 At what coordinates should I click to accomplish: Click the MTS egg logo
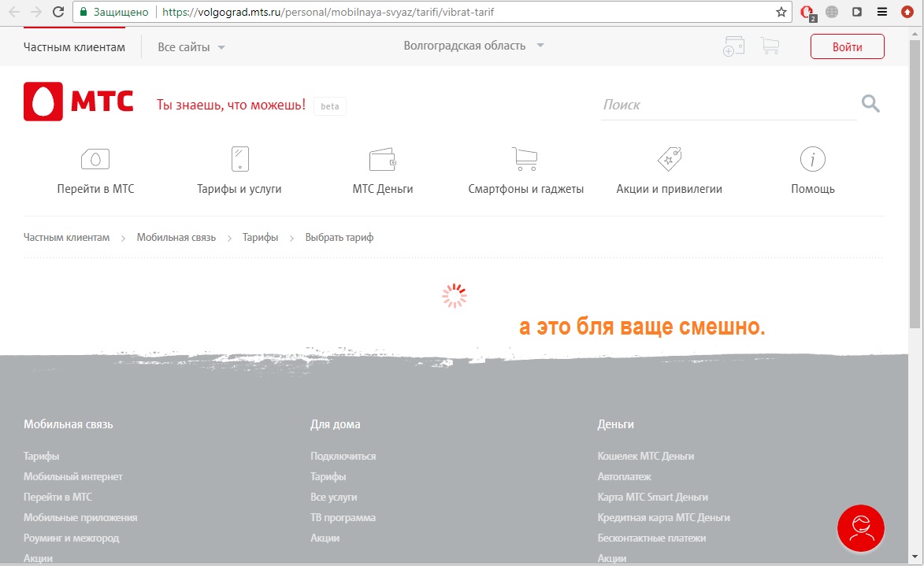click(x=43, y=102)
